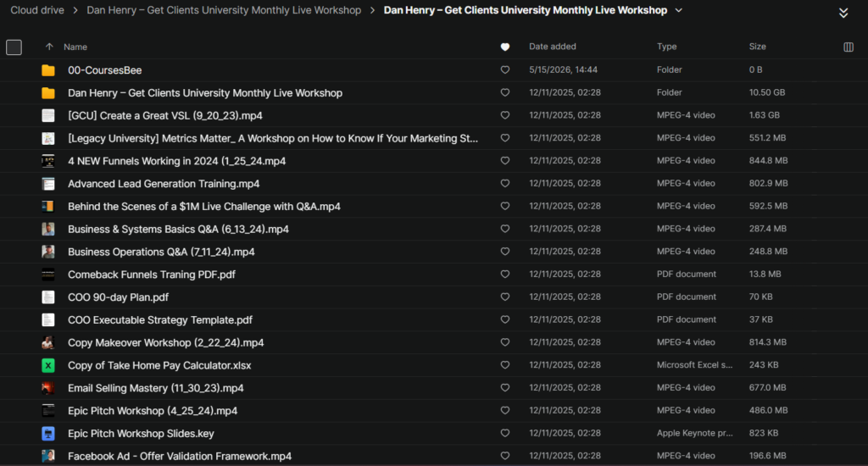Click the favourites heart column header
Viewport: 868px width, 466px height.
pyautogui.click(x=505, y=47)
